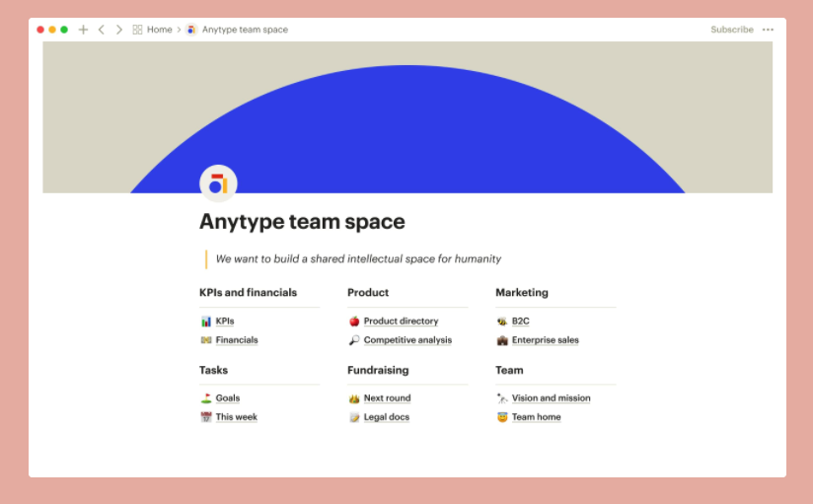Click the Team heading
Screen dimensions: 813x504
click(x=509, y=370)
